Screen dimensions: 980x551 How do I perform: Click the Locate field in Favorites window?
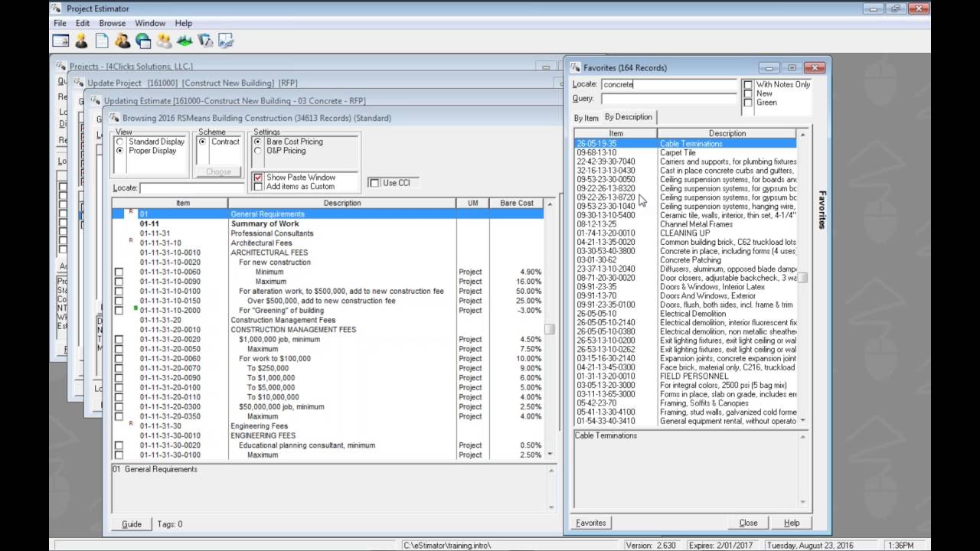pos(668,85)
